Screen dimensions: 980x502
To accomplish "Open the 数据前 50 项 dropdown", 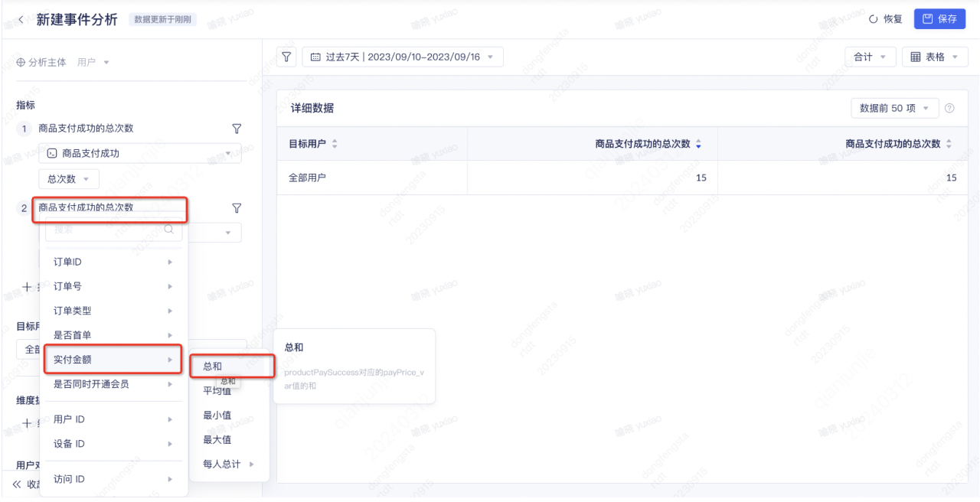I will point(894,108).
